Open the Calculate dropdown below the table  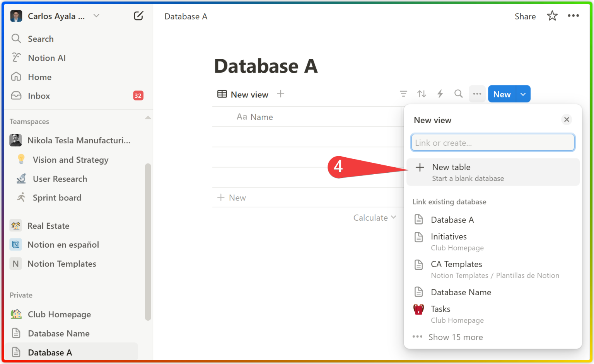coord(374,218)
